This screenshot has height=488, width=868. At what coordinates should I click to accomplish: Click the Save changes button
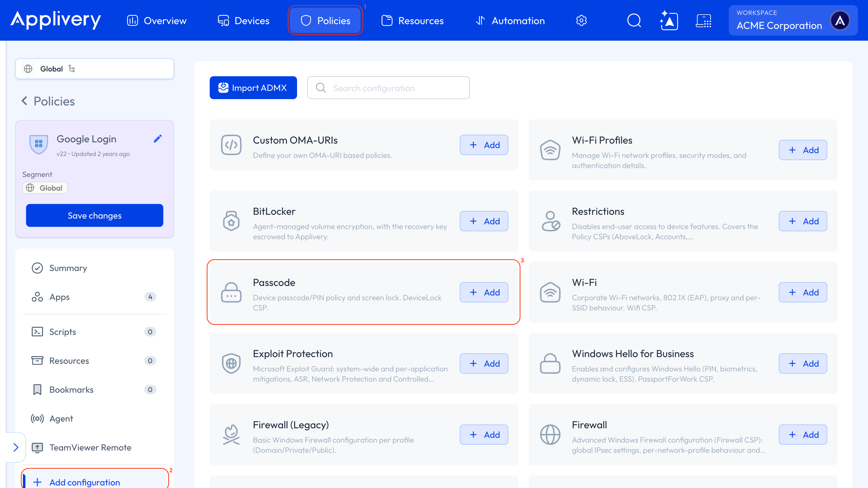[x=95, y=215]
